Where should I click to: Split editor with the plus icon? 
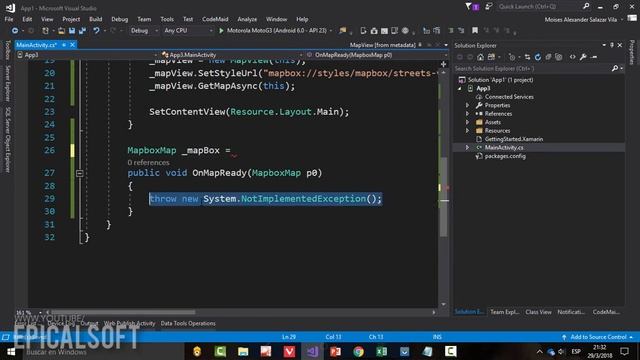(x=443, y=64)
